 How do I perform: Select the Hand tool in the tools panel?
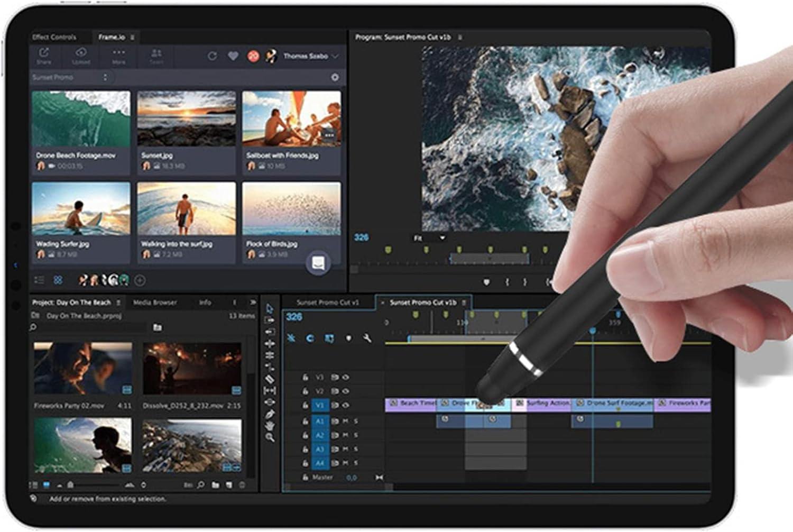pyautogui.click(x=270, y=426)
